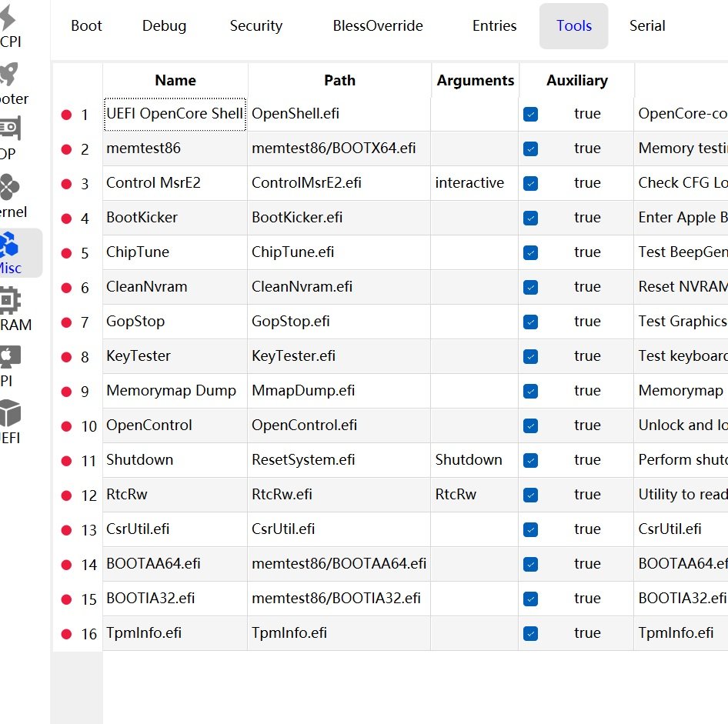
Task: Open the DP section graphics card icon
Action: (9, 128)
